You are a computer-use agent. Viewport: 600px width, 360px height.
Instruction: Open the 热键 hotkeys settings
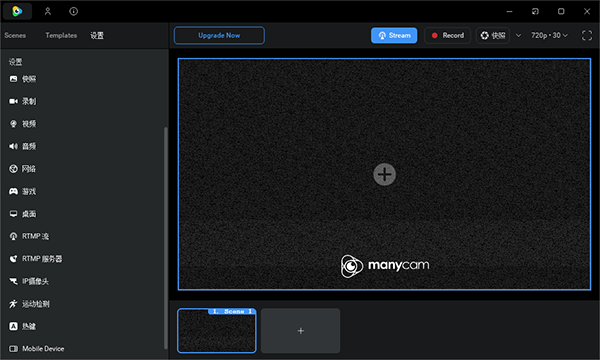coord(23,326)
